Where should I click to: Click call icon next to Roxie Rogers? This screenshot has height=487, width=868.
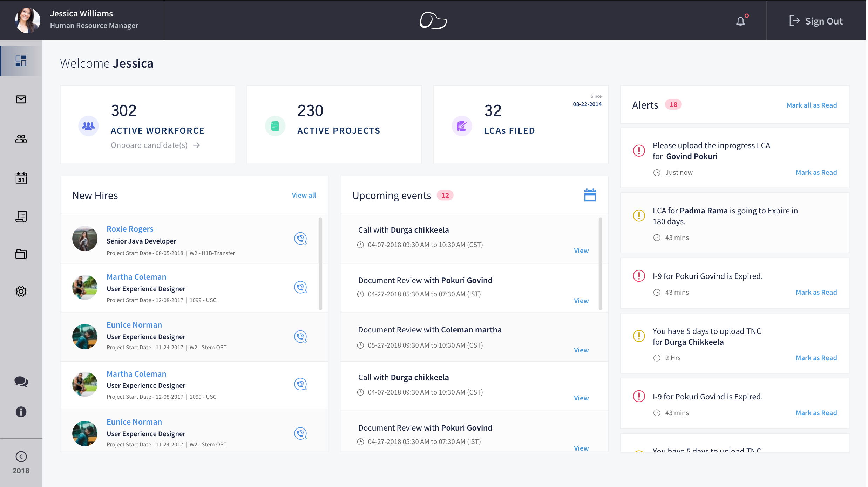tap(300, 239)
